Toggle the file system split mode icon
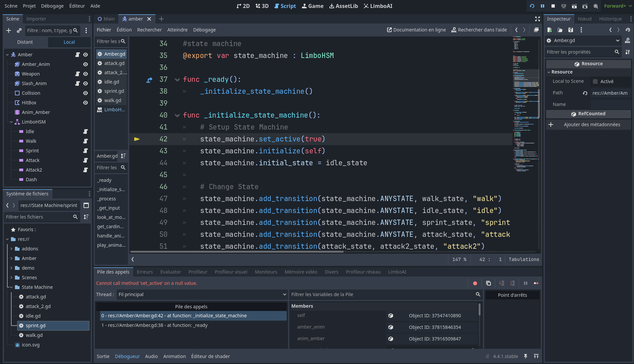 86,205
